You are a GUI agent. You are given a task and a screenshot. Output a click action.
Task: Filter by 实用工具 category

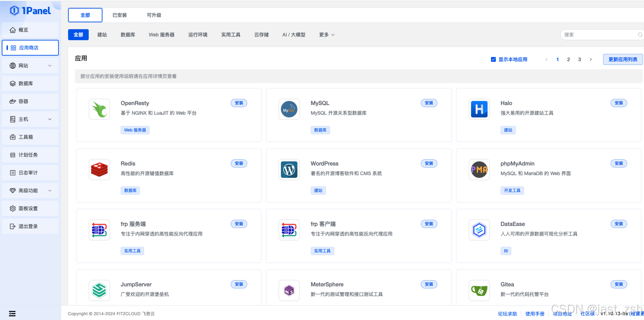[231, 35]
